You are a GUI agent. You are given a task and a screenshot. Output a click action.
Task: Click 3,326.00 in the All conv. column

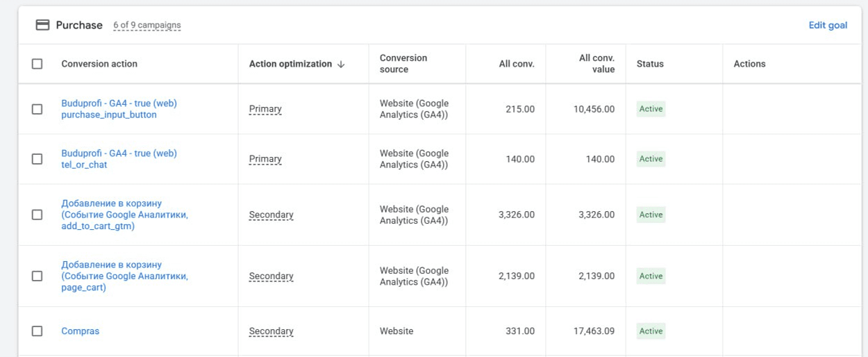517,215
